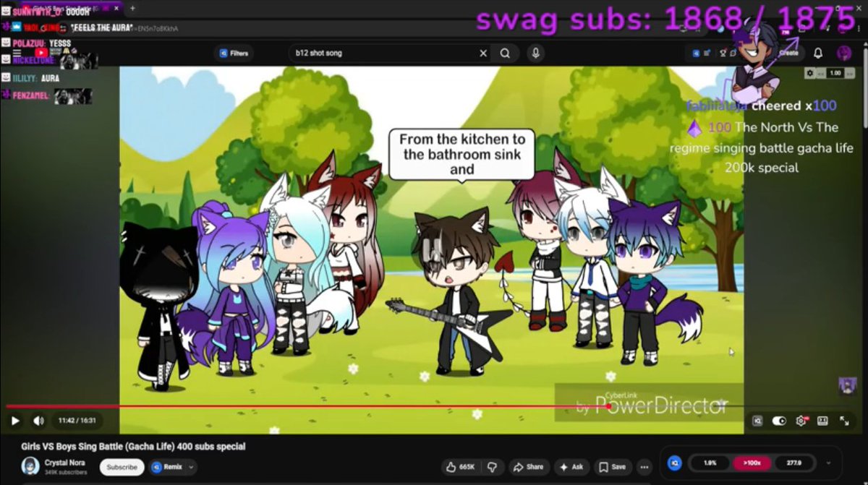Share the video
Image resolution: width=868 pixels, height=485 pixels.
(x=529, y=467)
